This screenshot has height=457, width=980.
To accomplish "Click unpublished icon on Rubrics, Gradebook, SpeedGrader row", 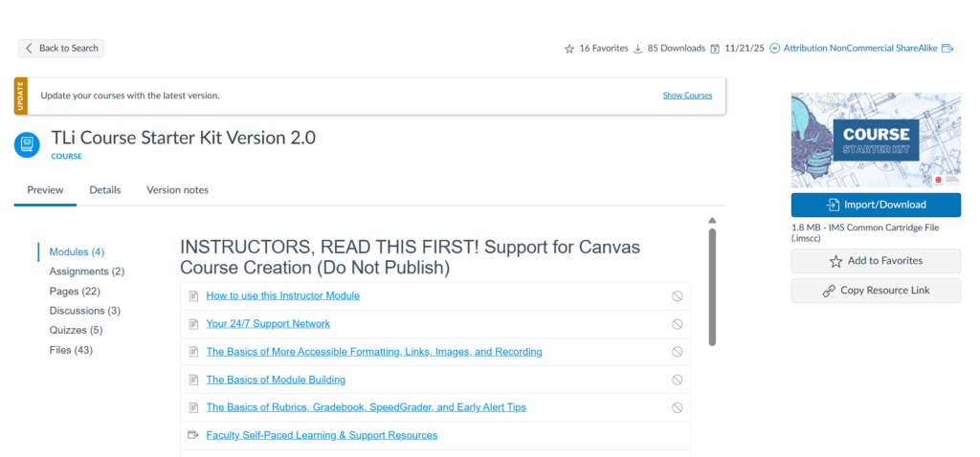I will tap(677, 407).
